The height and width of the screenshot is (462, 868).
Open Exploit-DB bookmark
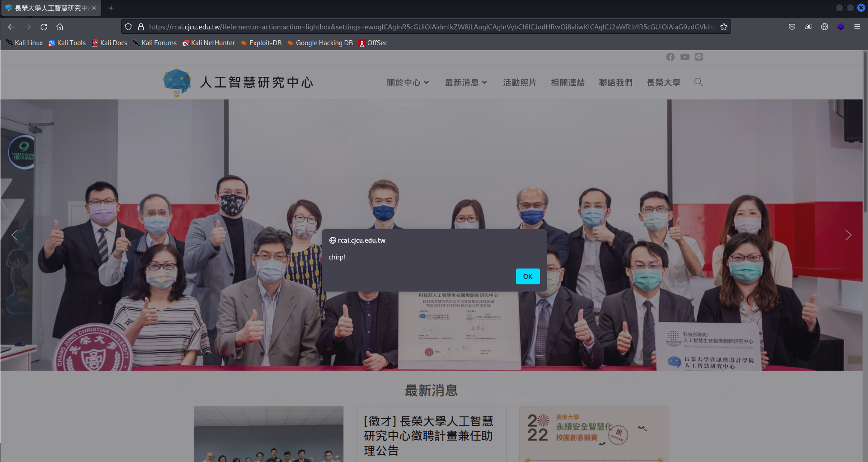(x=261, y=43)
